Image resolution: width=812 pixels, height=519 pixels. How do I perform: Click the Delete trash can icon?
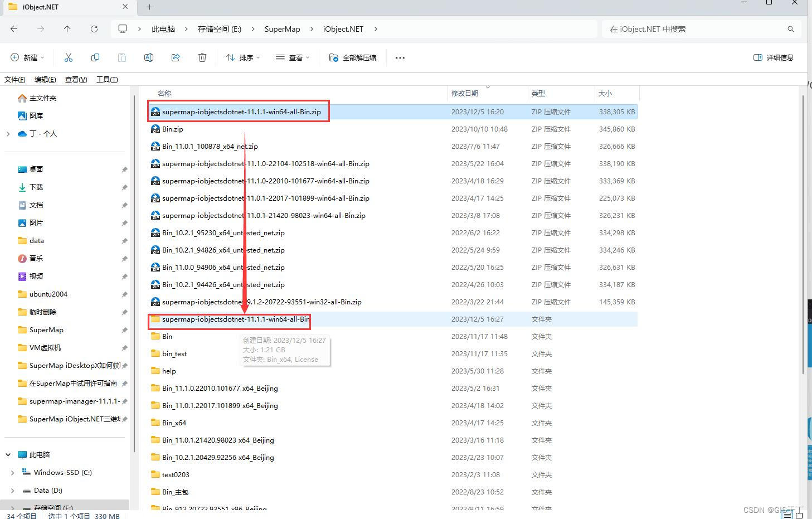click(x=202, y=57)
